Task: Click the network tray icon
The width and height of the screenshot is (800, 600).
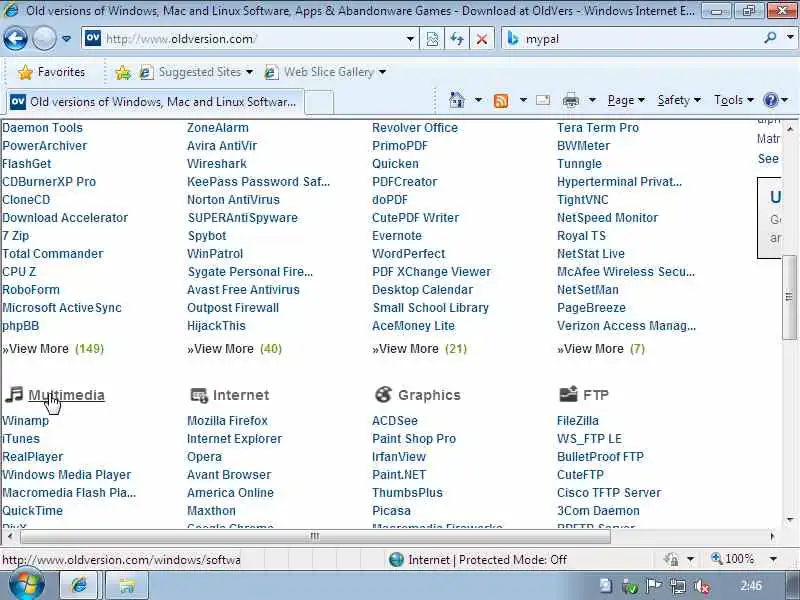Action: pyautogui.click(x=678, y=587)
